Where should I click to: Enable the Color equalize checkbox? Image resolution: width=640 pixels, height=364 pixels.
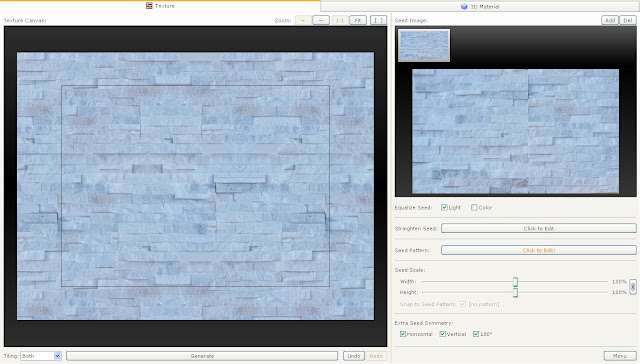click(474, 207)
